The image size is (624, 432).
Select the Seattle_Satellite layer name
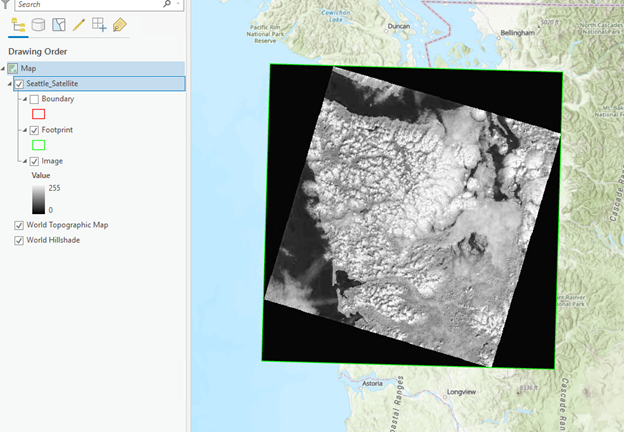click(x=52, y=84)
